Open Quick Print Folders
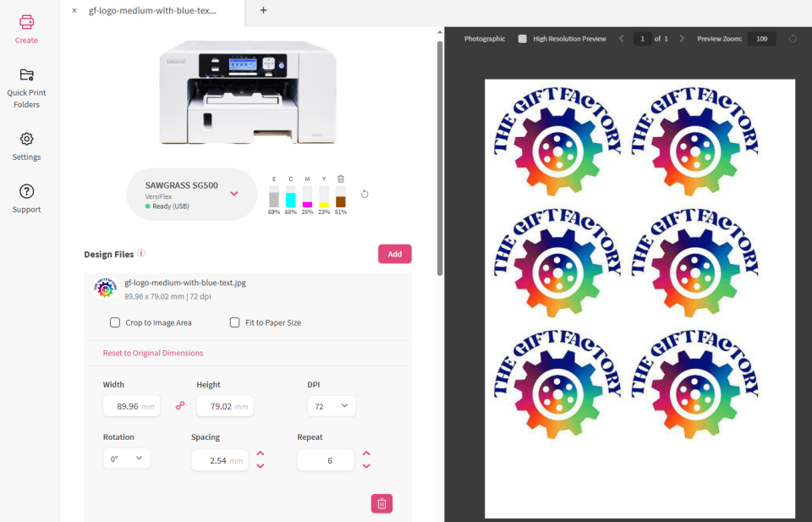812x522 pixels. tap(26, 74)
